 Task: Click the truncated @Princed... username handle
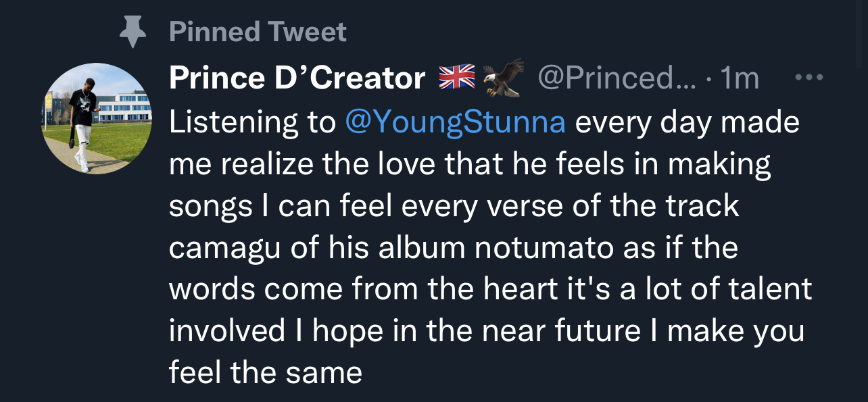click(617, 78)
